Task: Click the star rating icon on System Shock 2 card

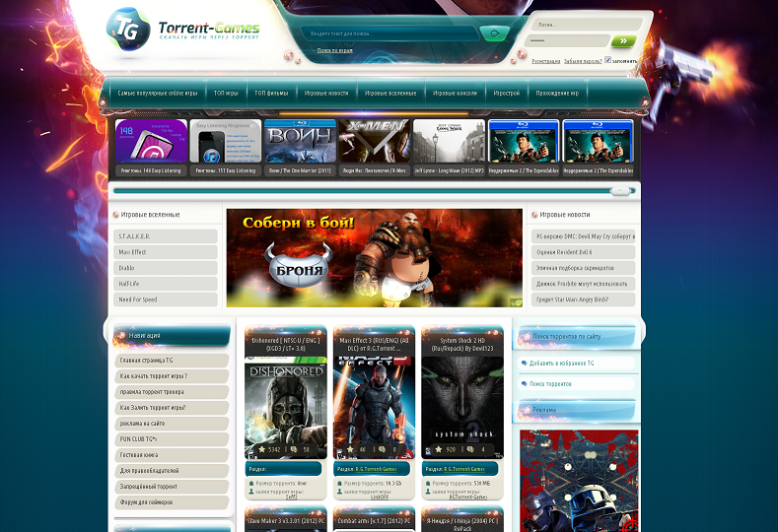Action: [x=439, y=449]
